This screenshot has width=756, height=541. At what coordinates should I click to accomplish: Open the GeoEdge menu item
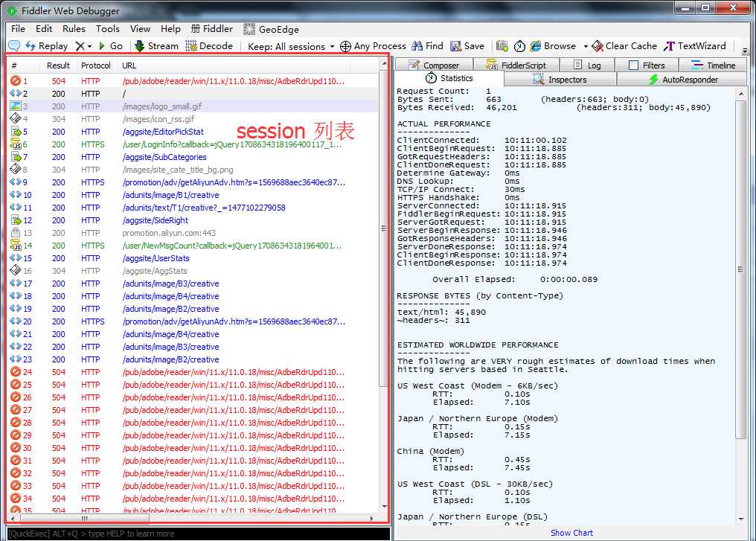point(271,30)
